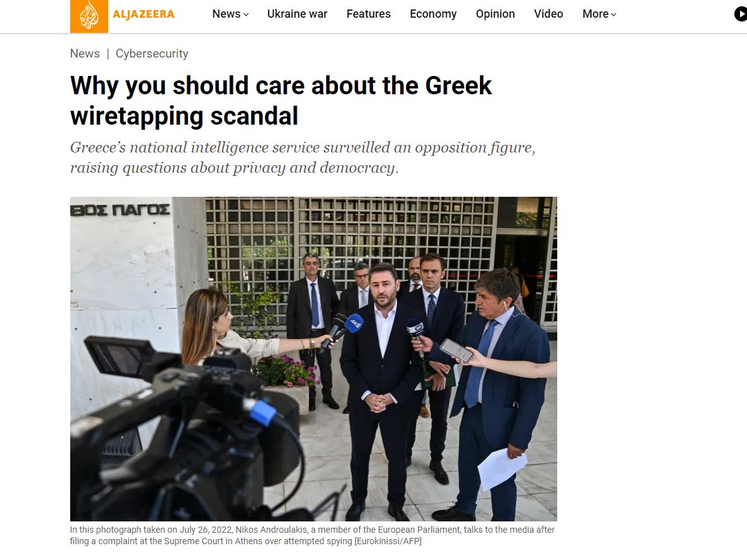
Task: Click the Eurokinissi/AFP photo credit
Action: coord(388,541)
